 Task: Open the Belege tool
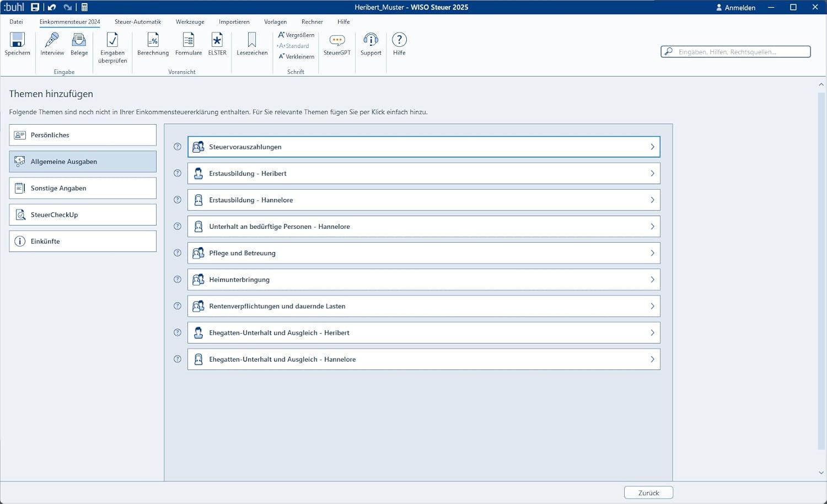[x=79, y=44]
